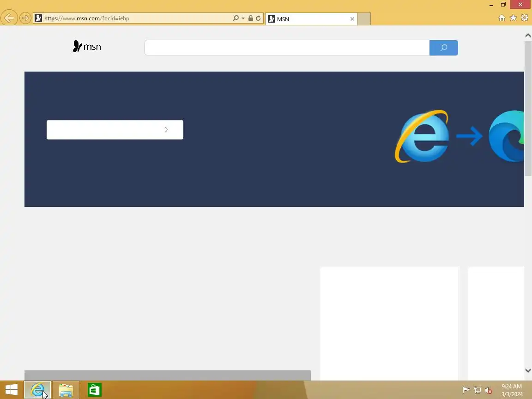Focus the MSN web search box
The height and width of the screenshot is (399, 532).
click(287, 48)
